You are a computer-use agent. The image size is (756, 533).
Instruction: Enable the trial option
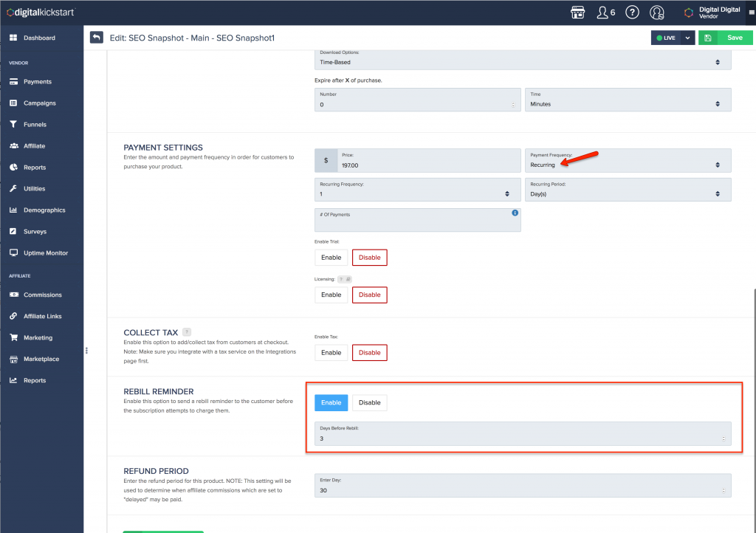click(331, 258)
